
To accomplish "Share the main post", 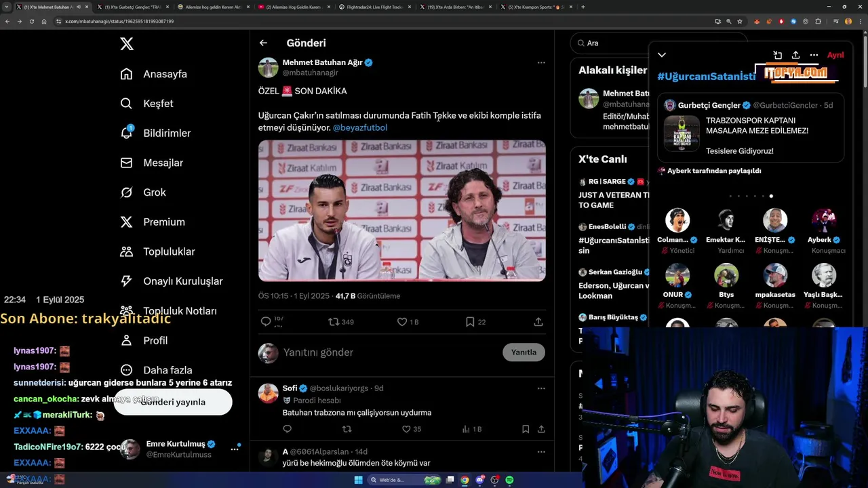I will coord(538,322).
